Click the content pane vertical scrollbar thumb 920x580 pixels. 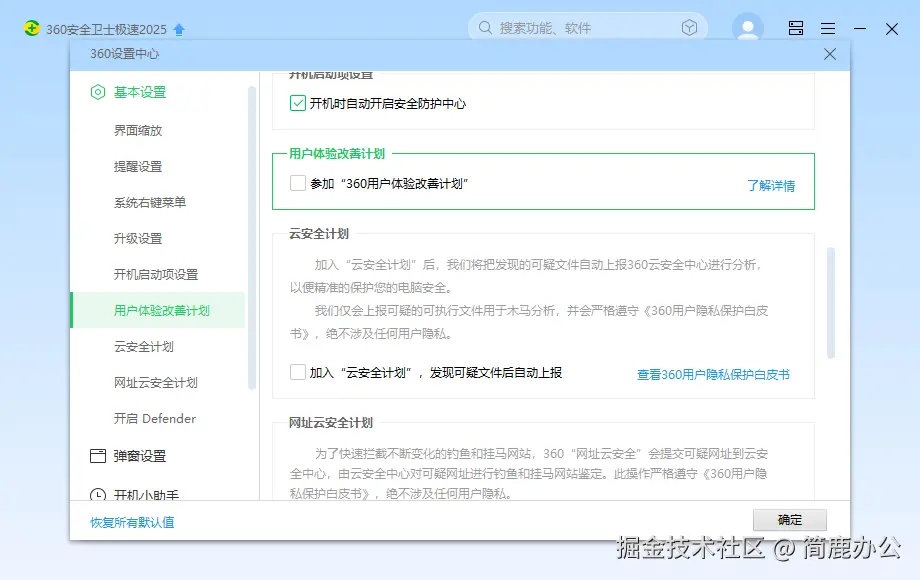click(831, 303)
